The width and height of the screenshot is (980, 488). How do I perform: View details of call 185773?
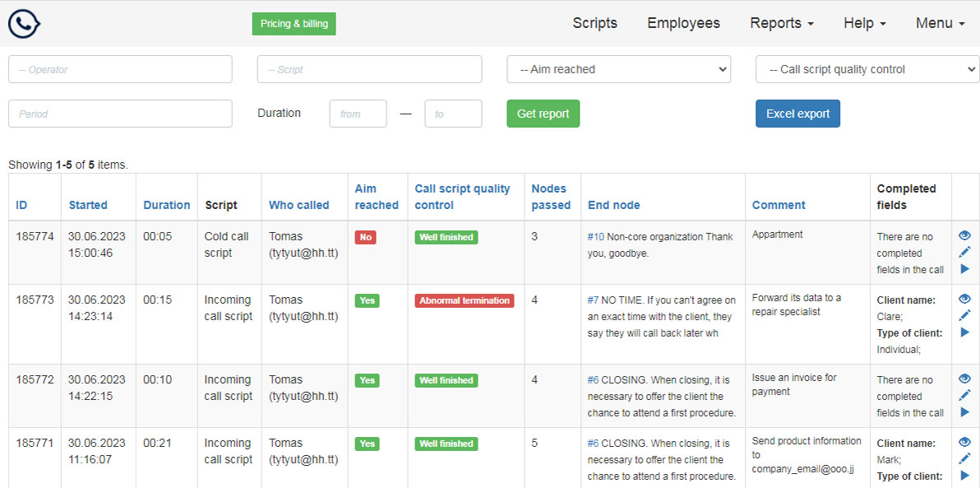click(964, 299)
